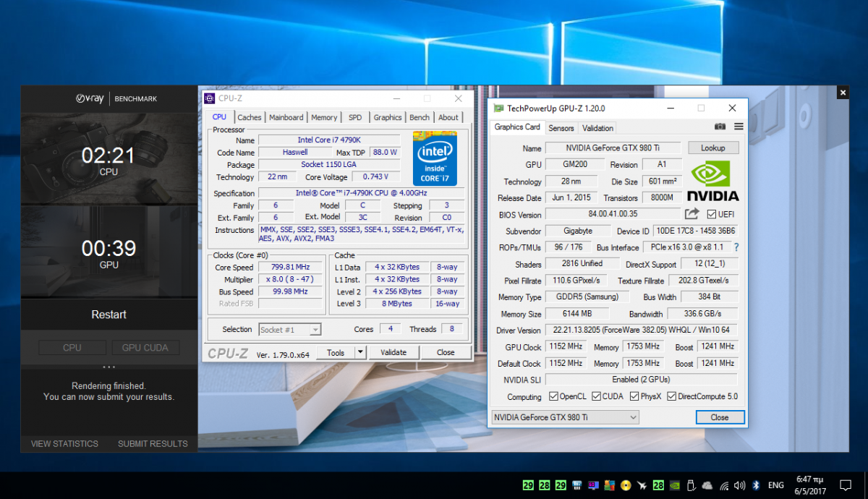Click Safely Remove Hardware USB icon
The width and height of the screenshot is (868, 499).
coord(691,485)
